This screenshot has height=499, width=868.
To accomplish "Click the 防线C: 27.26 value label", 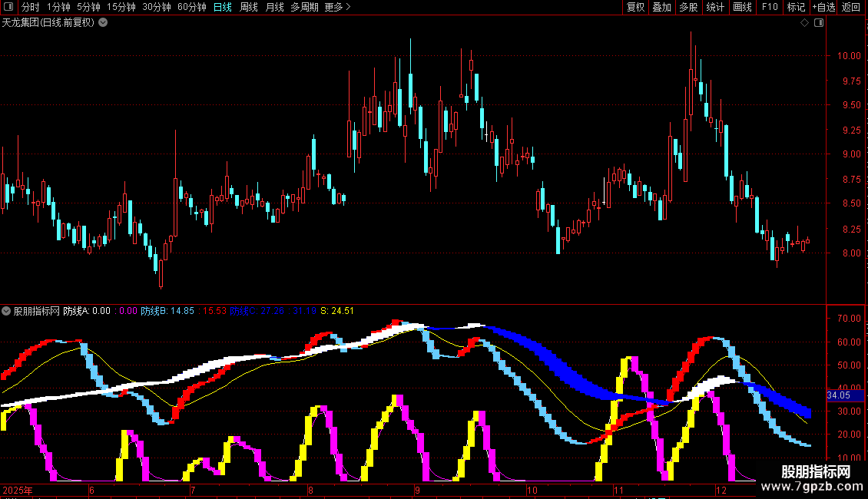I will click(x=257, y=311).
